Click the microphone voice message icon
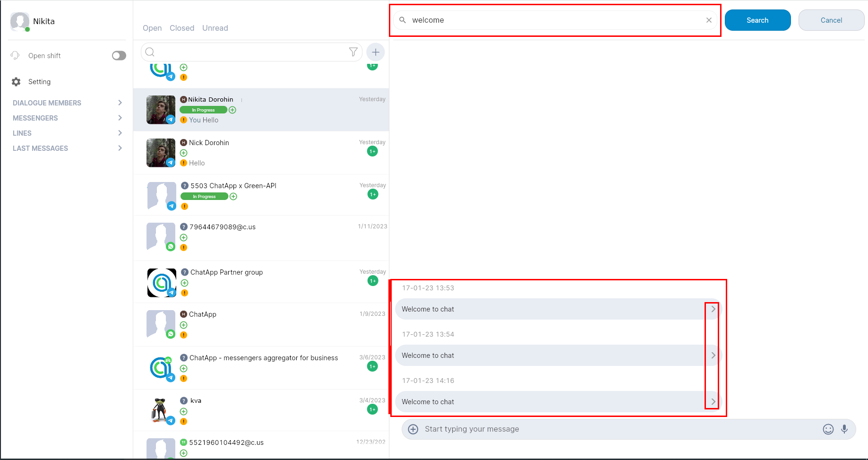This screenshot has width=868, height=460. (x=844, y=429)
